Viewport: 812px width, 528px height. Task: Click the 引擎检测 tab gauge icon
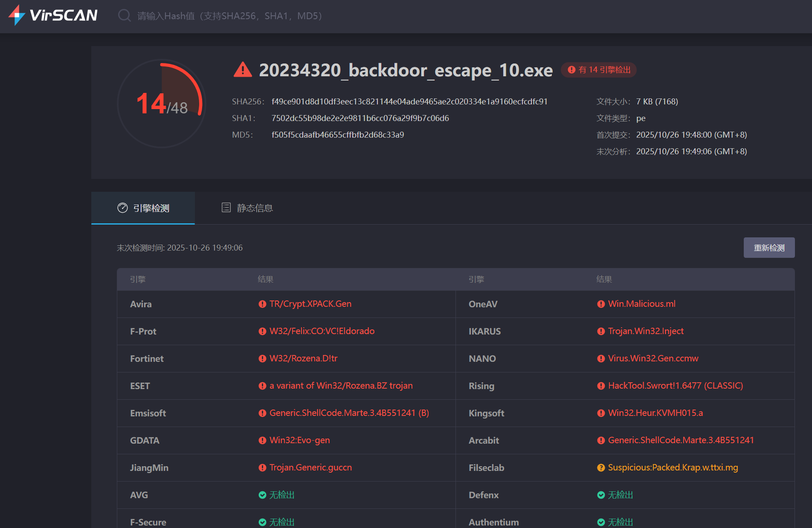[x=122, y=208]
